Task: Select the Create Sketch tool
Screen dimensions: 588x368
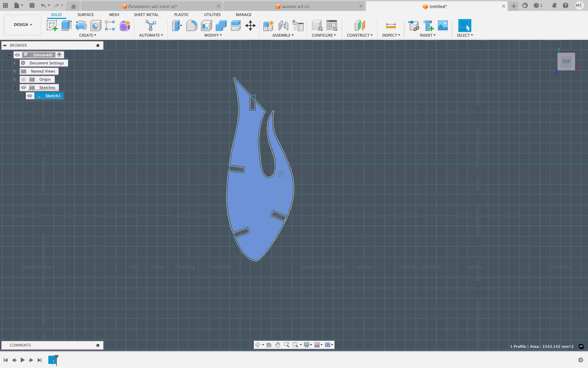Action: [52, 26]
